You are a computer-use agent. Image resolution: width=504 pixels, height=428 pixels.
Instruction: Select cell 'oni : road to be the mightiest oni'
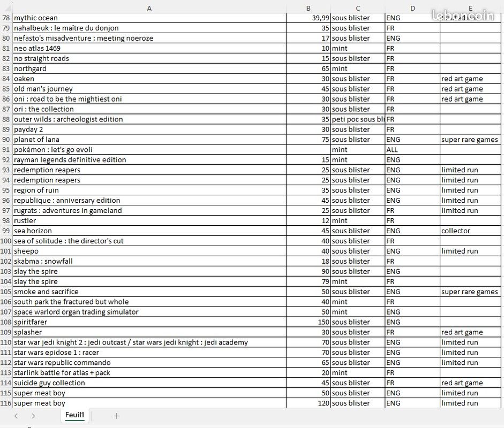coord(149,99)
